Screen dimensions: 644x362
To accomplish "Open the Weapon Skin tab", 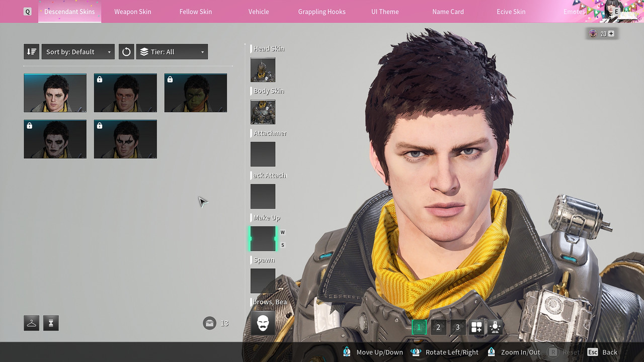I will click(x=132, y=12).
